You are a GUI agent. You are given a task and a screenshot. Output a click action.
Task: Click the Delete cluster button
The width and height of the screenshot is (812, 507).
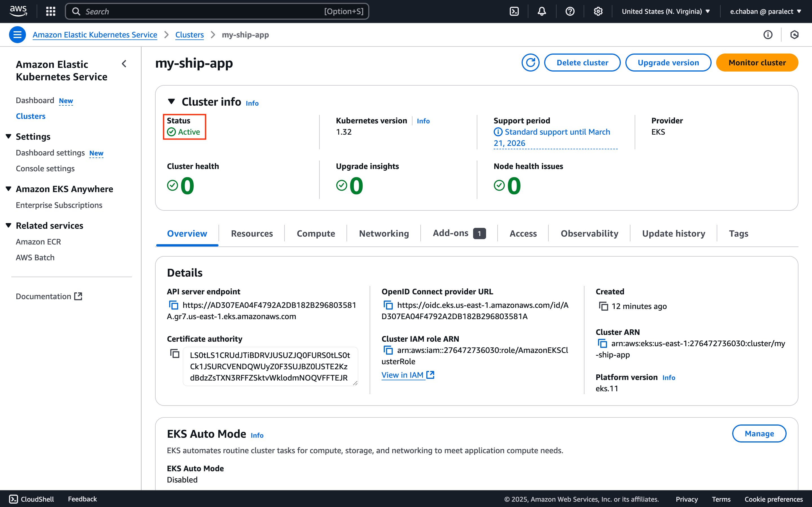[582, 62]
